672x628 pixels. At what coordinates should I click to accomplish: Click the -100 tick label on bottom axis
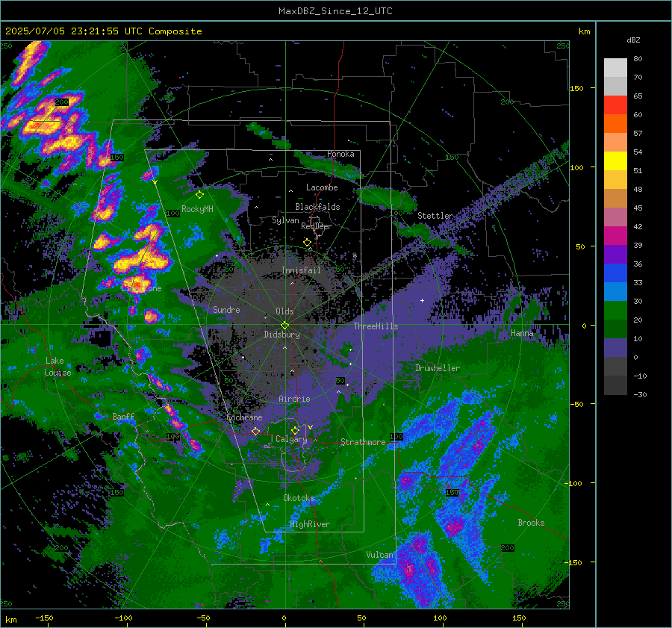pyautogui.click(x=123, y=618)
